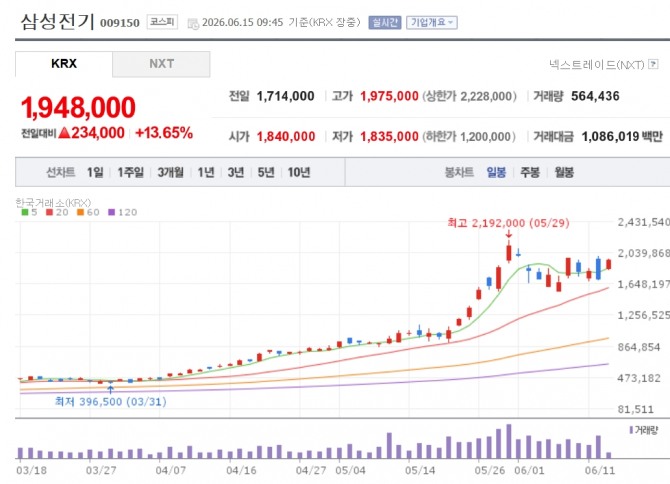Click the 코스피 market badge
Screen dimensions: 670x484
(162, 22)
